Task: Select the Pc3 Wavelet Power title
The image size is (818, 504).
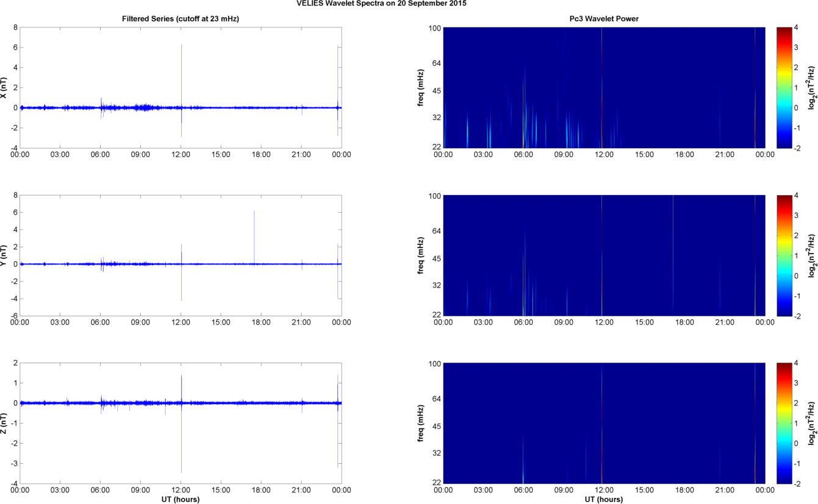Action: [604, 20]
